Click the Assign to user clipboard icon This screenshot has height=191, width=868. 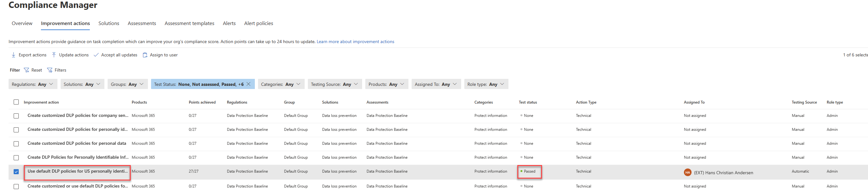pos(145,55)
